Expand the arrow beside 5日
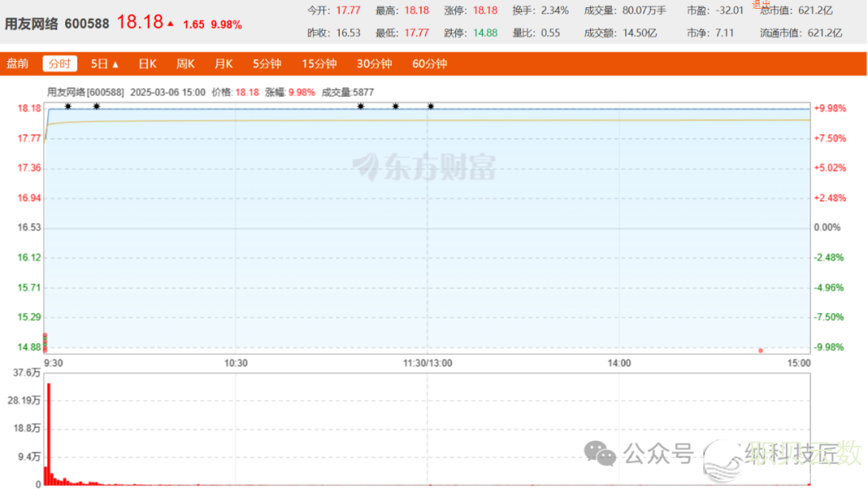This screenshot has height=489, width=868. pyautogui.click(x=115, y=65)
